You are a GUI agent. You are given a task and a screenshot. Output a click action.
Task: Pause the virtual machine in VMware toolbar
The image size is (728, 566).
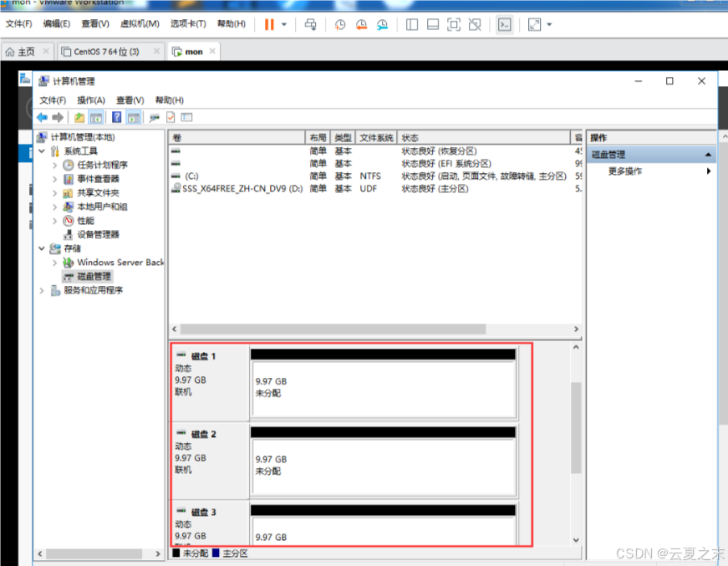269,24
